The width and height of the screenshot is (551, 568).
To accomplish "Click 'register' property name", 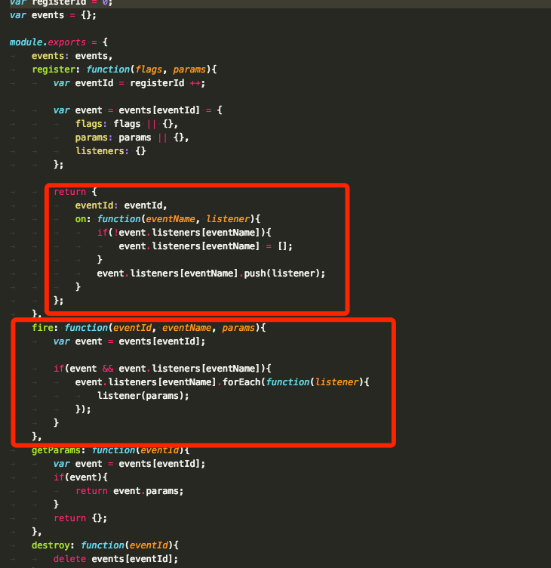I will click(53, 70).
